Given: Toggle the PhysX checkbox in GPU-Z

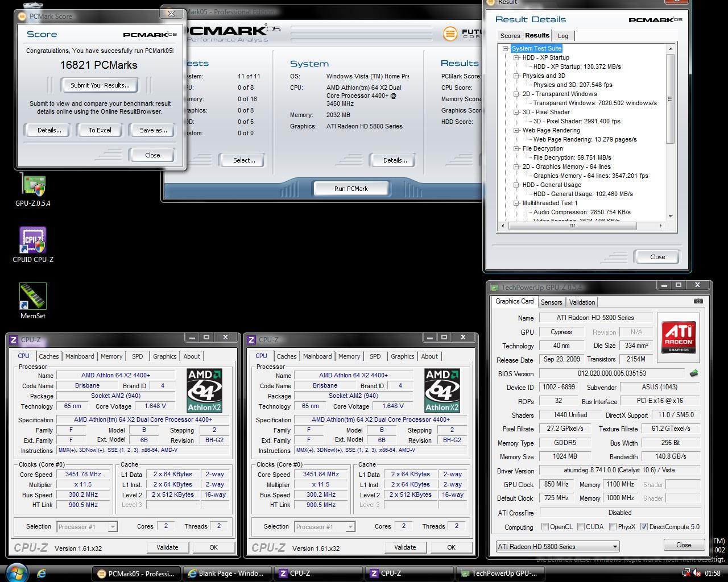Looking at the screenshot, I should tap(613, 527).
